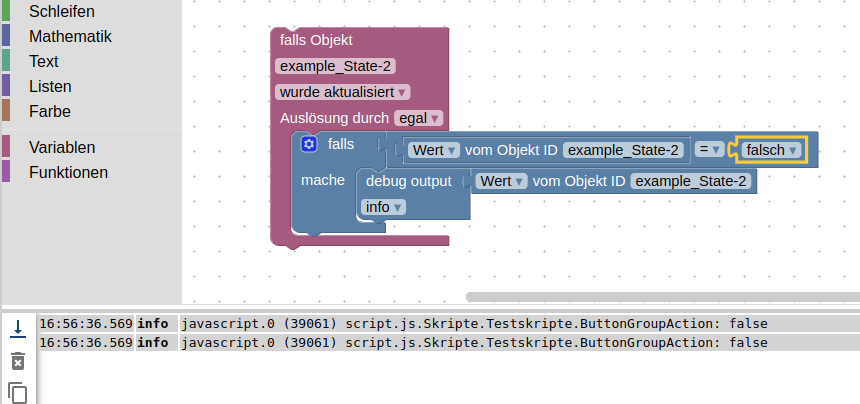Open the 'falsch' boolean dropdown
This screenshot has width=860, height=404.
[769, 150]
